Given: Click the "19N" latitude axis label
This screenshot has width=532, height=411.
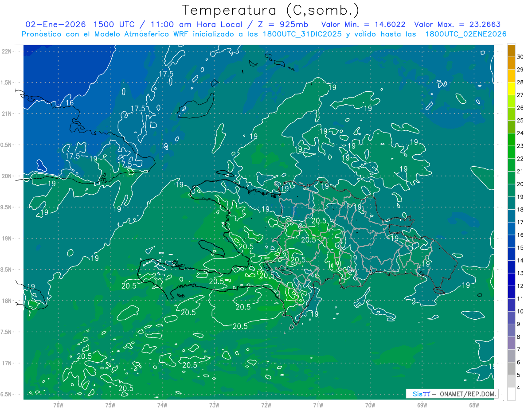Looking at the screenshot, I should pos(7,238).
